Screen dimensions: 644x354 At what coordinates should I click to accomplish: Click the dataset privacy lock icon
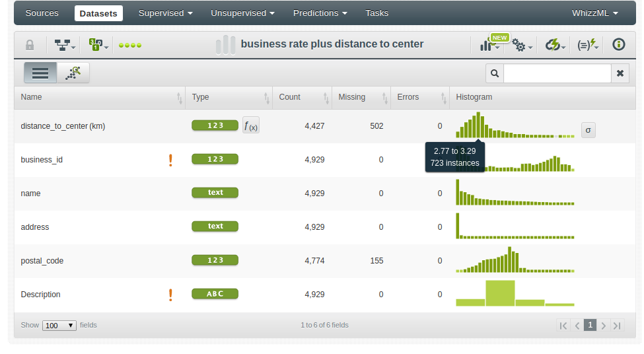tap(30, 45)
